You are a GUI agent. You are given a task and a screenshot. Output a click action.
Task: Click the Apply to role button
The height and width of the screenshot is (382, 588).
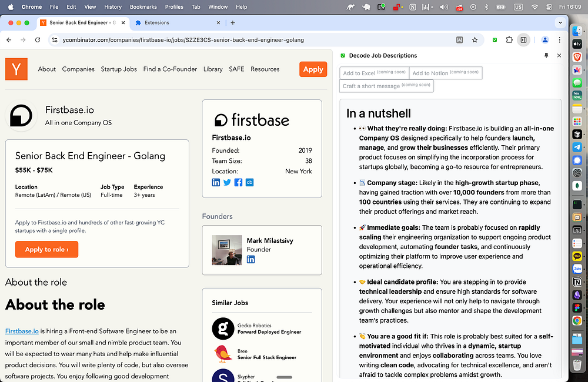click(x=47, y=249)
